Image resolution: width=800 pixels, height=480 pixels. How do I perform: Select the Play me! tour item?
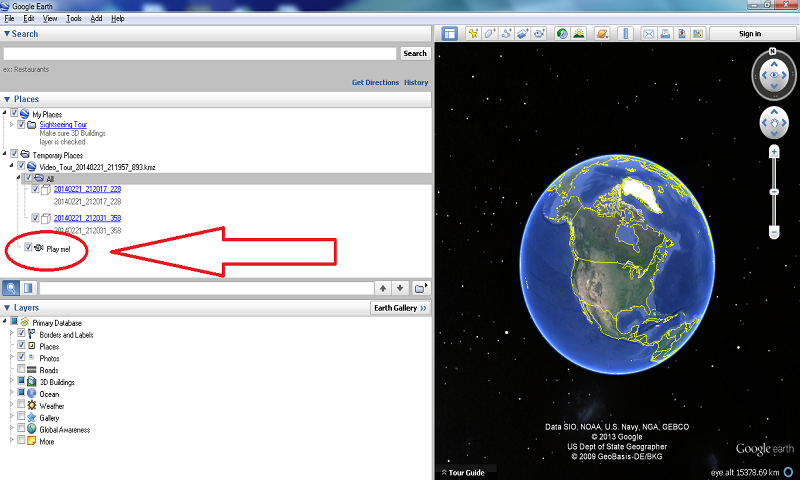click(x=58, y=249)
